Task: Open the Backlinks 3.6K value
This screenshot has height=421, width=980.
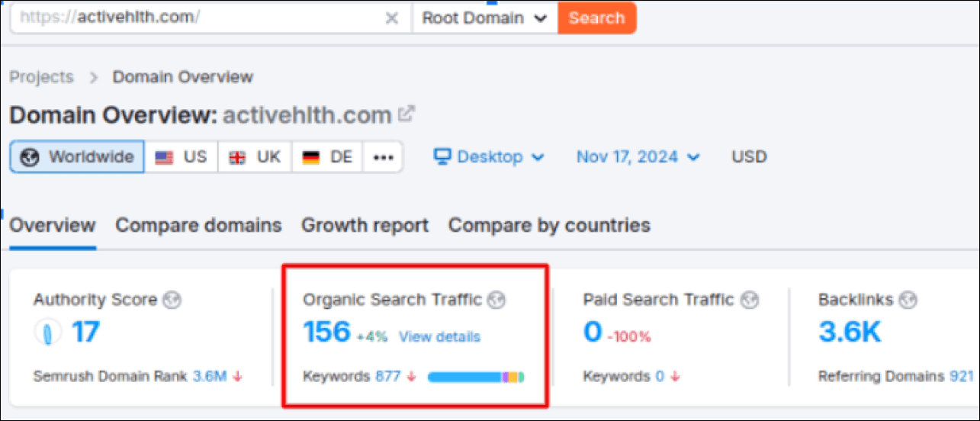Action: [850, 333]
